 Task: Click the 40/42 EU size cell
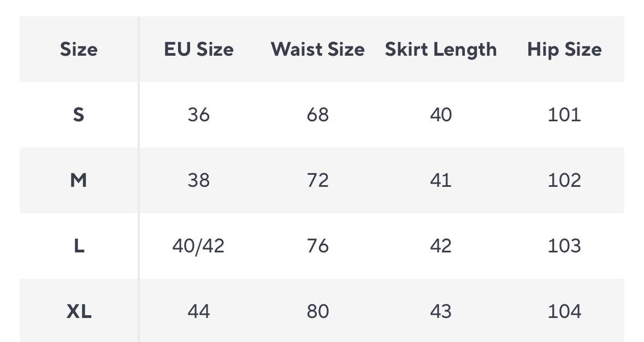point(198,246)
